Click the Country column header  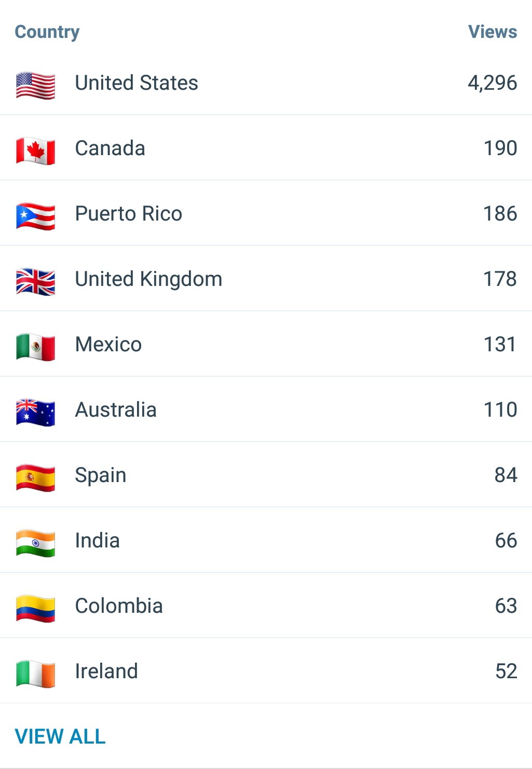coord(47,32)
